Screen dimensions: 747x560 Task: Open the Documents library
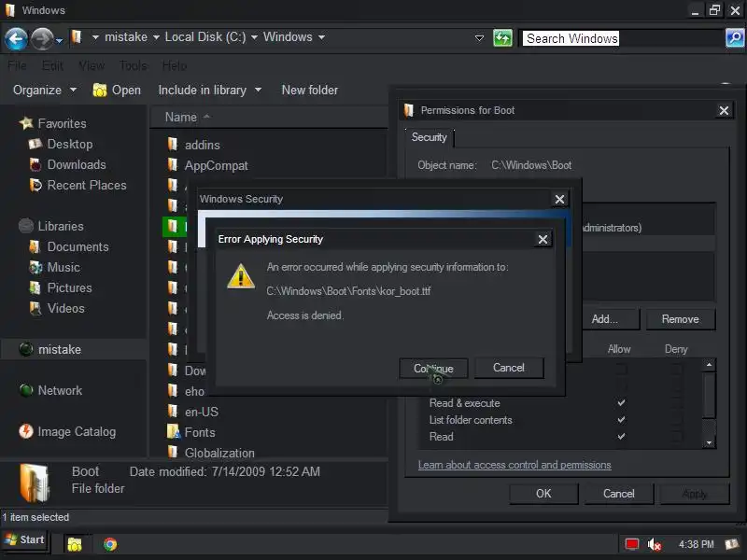tap(78, 246)
